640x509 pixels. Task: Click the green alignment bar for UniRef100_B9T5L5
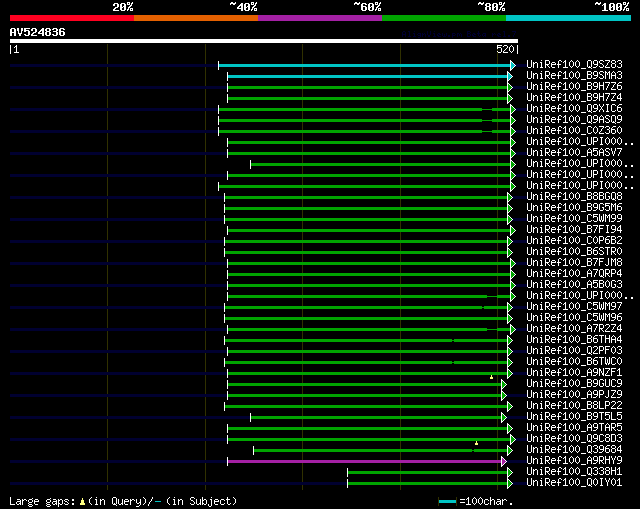pyautogui.click(x=376, y=418)
